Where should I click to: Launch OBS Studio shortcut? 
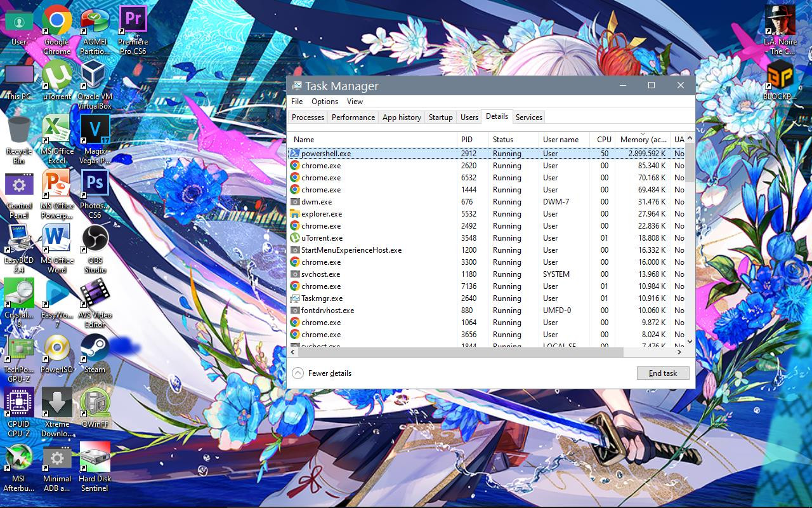95,249
